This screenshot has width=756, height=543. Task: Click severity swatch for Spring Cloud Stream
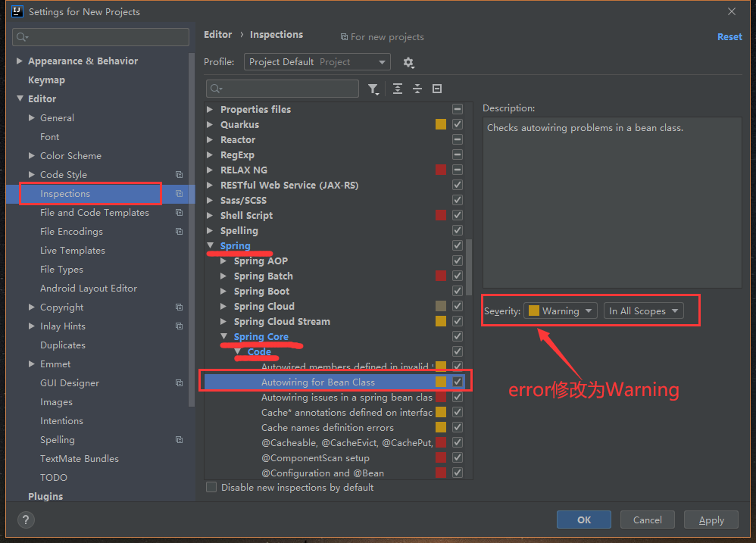pyautogui.click(x=441, y=321)
